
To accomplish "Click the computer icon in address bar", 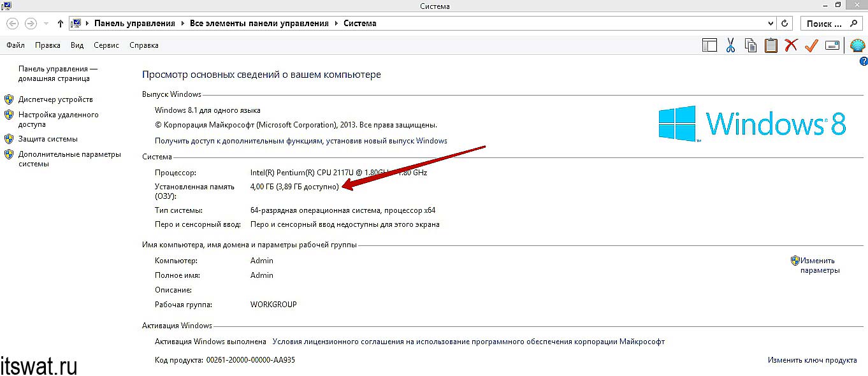I will pos(76,24).
